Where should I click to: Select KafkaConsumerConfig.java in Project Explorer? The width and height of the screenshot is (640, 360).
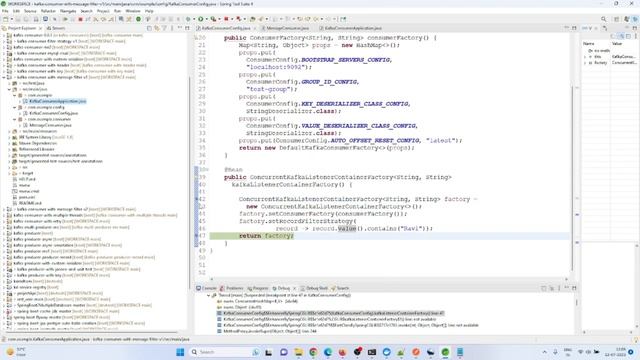point(53,113)
